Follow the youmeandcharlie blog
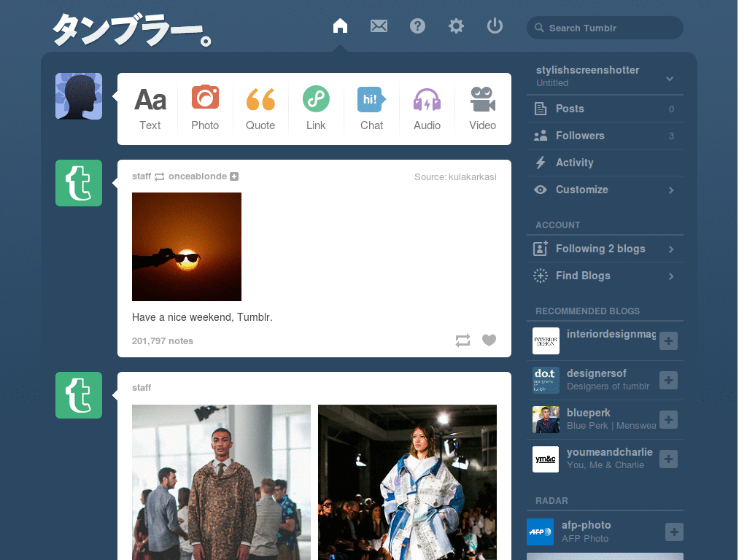The image size is (747, 560). pos(668,459)
